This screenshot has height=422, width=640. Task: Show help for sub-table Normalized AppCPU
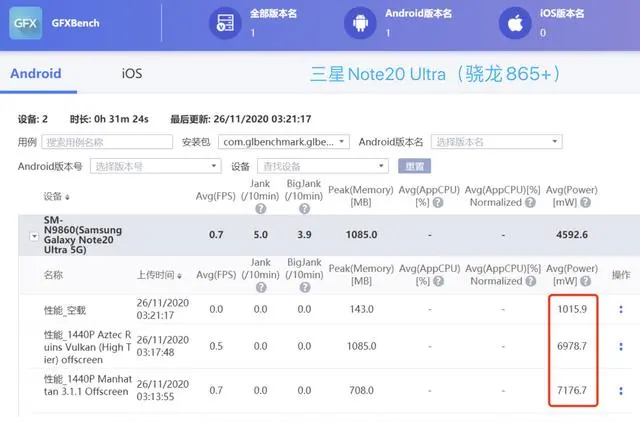(531, 281)
